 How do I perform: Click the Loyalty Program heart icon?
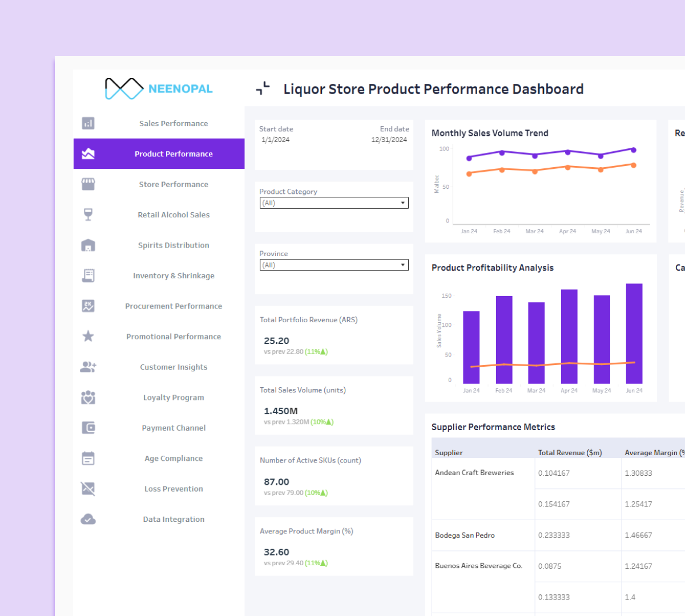tap(88, 397)
